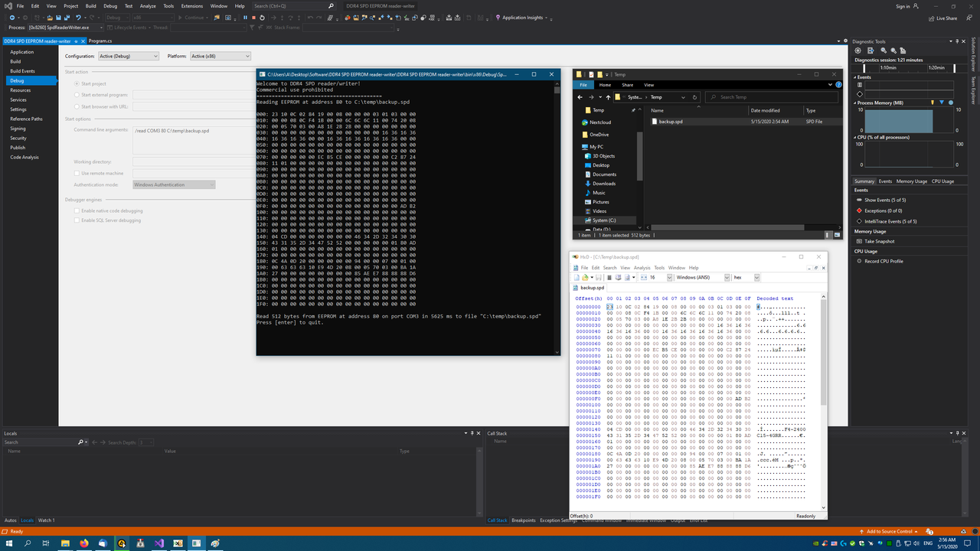The width and height of the screenshot is (980, 551).
Task: Collapse Process Memory graph section
Action: coord(857,103)
